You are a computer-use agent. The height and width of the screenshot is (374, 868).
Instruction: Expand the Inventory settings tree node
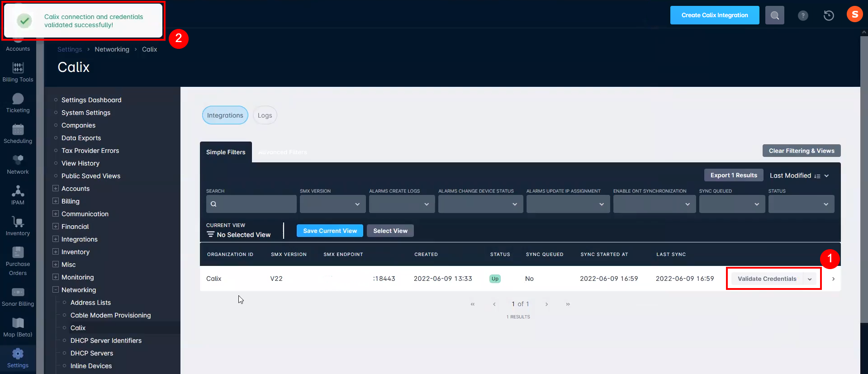click(x=56, y=251)
